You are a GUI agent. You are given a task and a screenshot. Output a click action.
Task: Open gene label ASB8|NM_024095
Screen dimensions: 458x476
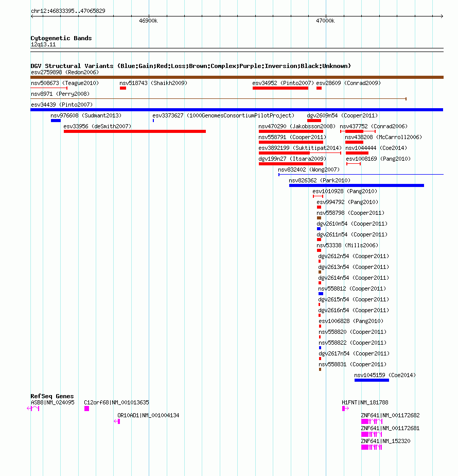[52, 402]
